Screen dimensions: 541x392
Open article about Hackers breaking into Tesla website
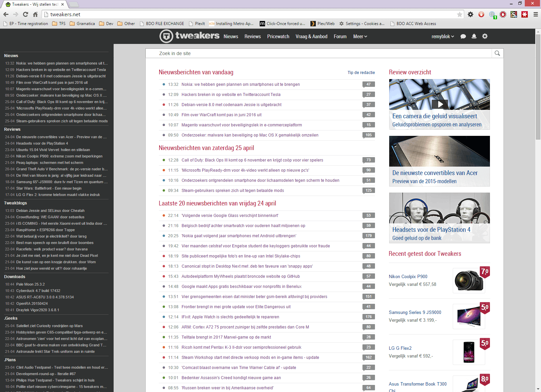point(231,95)
